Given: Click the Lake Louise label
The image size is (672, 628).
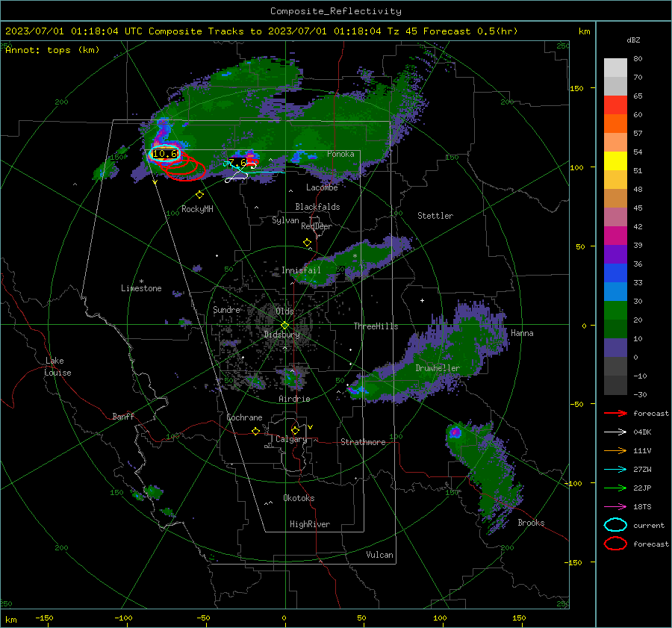Looking at the screenshot, I should click(x=57, y=367).
